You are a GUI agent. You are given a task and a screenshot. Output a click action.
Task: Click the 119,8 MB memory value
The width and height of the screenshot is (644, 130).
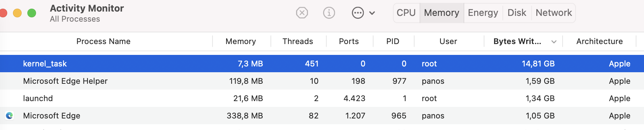[246, 81]
